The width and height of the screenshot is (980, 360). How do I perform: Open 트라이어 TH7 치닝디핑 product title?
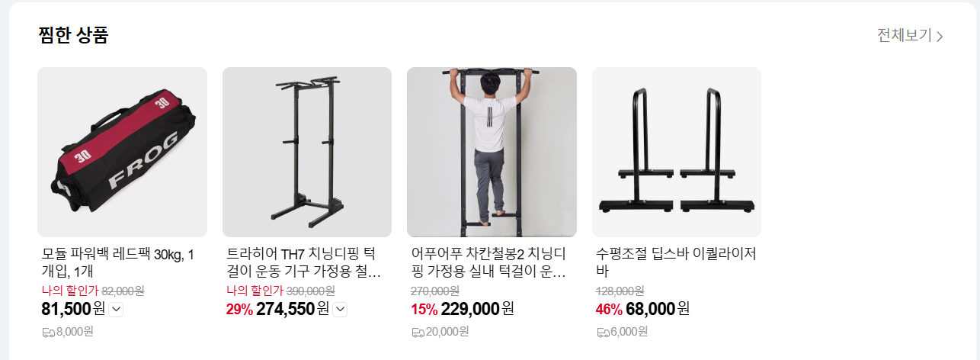point(303,262)
